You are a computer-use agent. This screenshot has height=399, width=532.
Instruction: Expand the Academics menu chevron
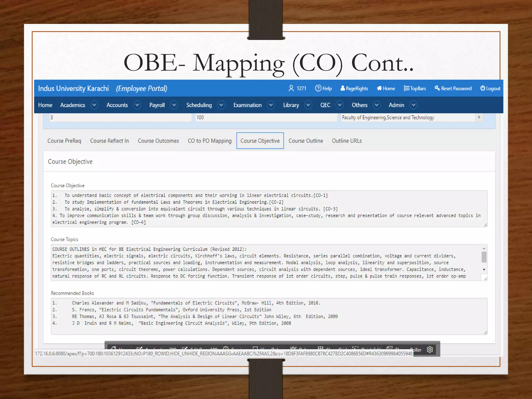(95, 105)
